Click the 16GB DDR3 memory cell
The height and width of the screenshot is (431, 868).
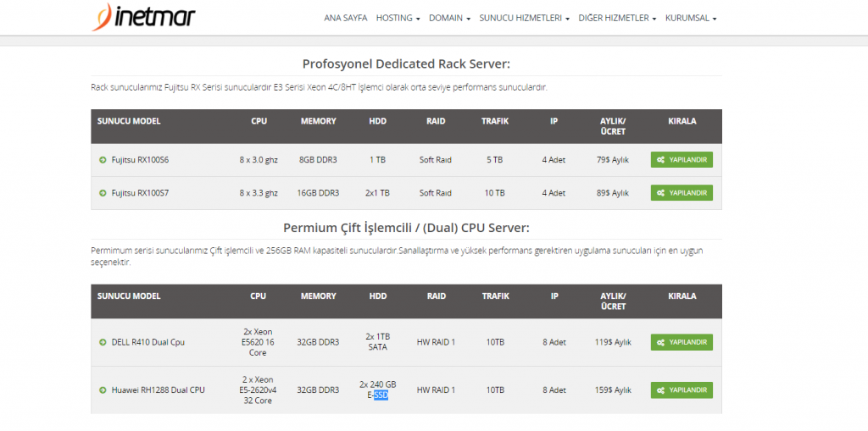tap(318, 193)
